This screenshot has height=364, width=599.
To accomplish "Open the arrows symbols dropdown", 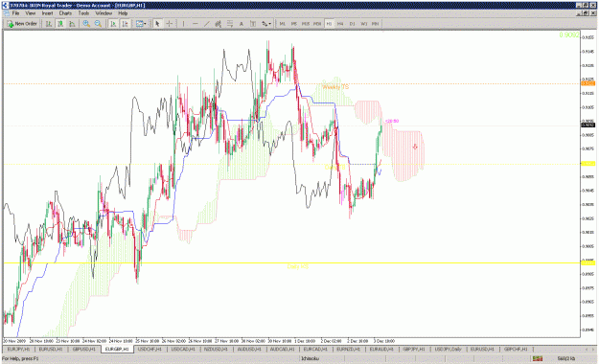I will click(x=266, y=24).
